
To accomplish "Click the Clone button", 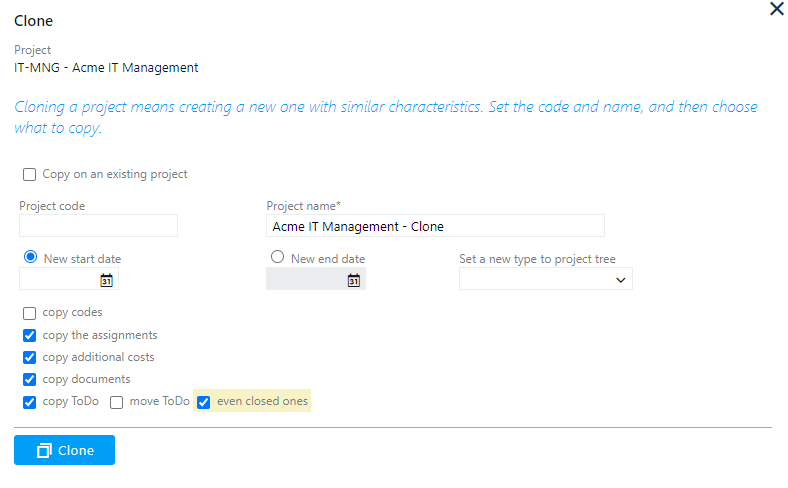I will [x=64, y=450].
